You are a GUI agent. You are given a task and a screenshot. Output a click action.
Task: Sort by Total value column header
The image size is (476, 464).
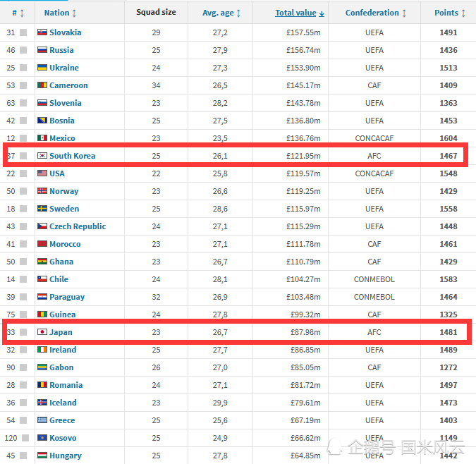(300, 13)
